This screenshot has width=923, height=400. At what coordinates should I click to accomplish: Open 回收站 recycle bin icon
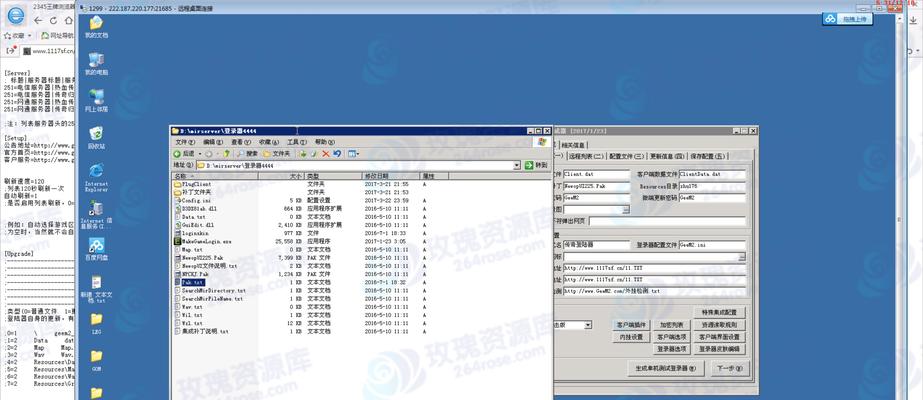point(96,133)
